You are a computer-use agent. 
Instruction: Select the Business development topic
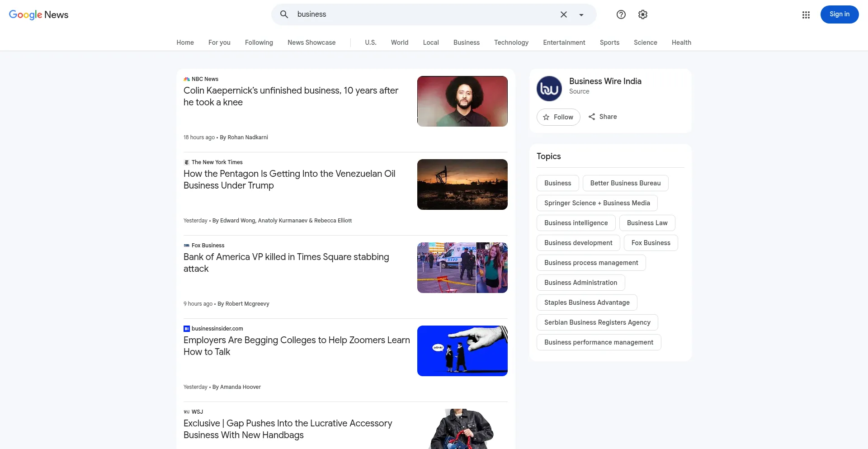pyautogui.click(x=578, y=243)
